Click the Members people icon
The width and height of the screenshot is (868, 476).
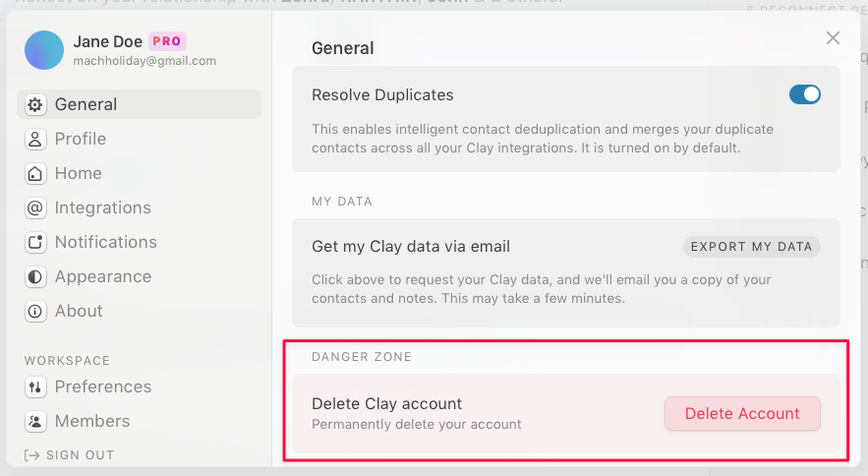[x=36, y=421]
